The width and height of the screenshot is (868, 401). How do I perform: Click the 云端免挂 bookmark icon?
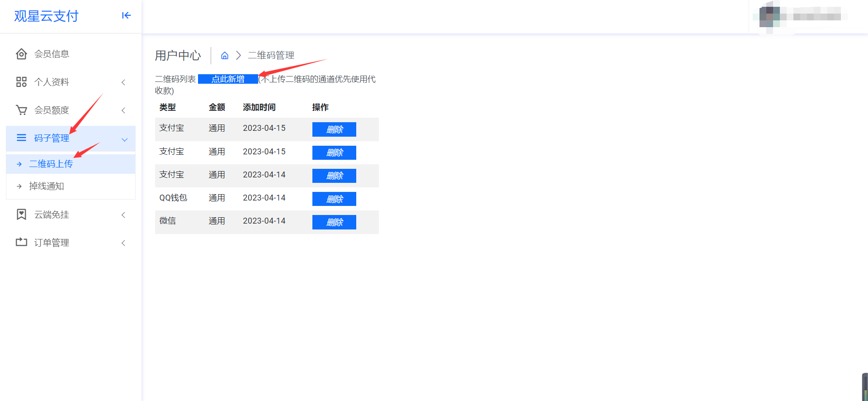(21, 215)
